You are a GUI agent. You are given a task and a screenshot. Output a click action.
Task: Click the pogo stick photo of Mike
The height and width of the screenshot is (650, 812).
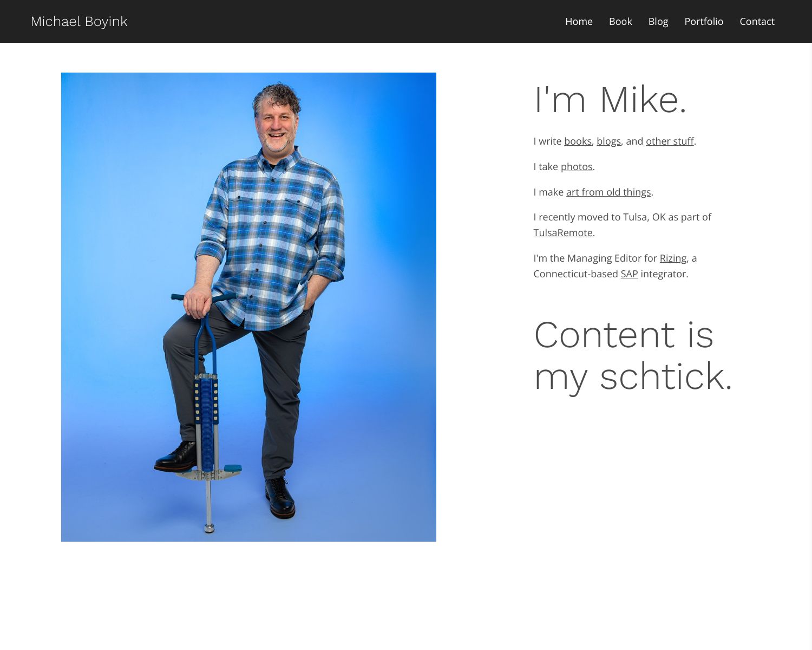[x=248, y=307]
